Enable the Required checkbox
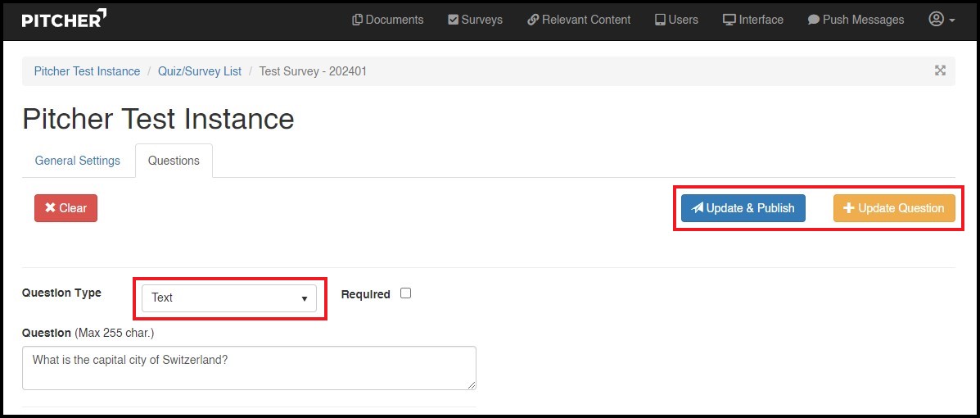This screenshot has height=418, width=980. (x=405, y=293)
